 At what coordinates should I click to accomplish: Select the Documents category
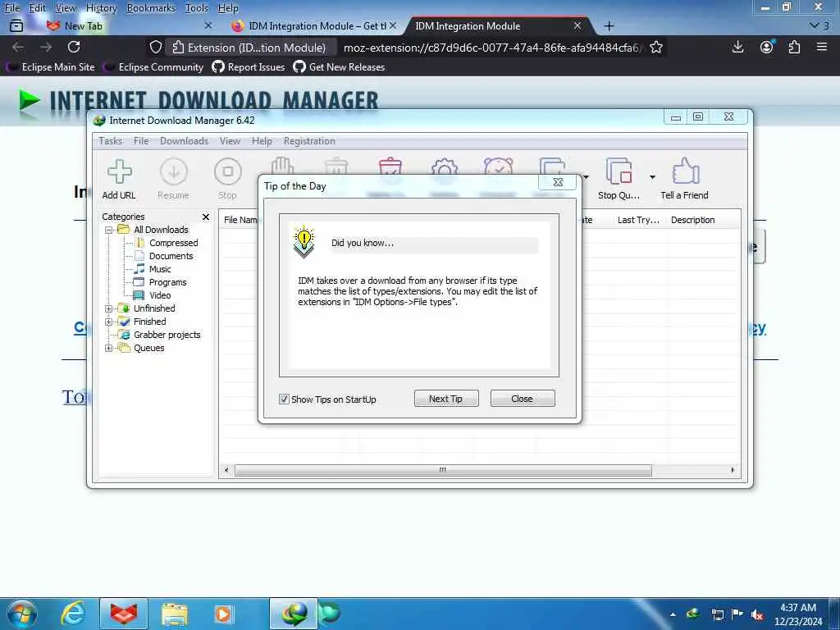(x=171, y=256)
